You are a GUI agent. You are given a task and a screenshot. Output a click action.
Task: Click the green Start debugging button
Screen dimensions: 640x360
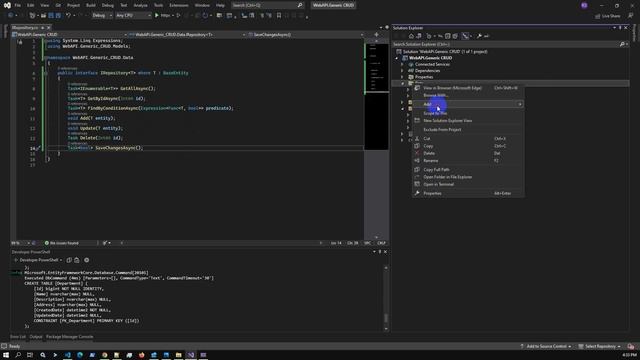(157, 16)
